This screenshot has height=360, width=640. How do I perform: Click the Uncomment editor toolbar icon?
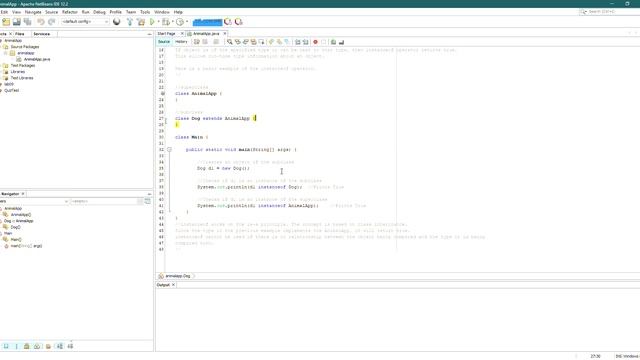coord(341,42)
